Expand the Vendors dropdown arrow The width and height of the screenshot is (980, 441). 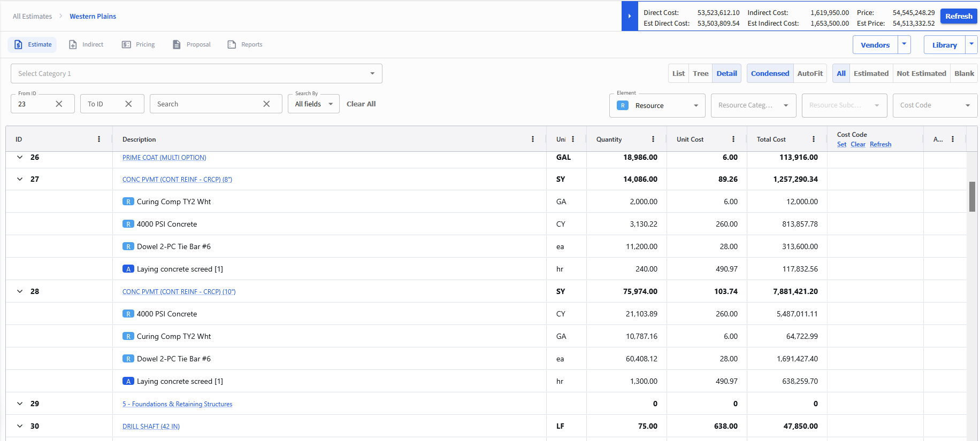click(x=904, y=44)
